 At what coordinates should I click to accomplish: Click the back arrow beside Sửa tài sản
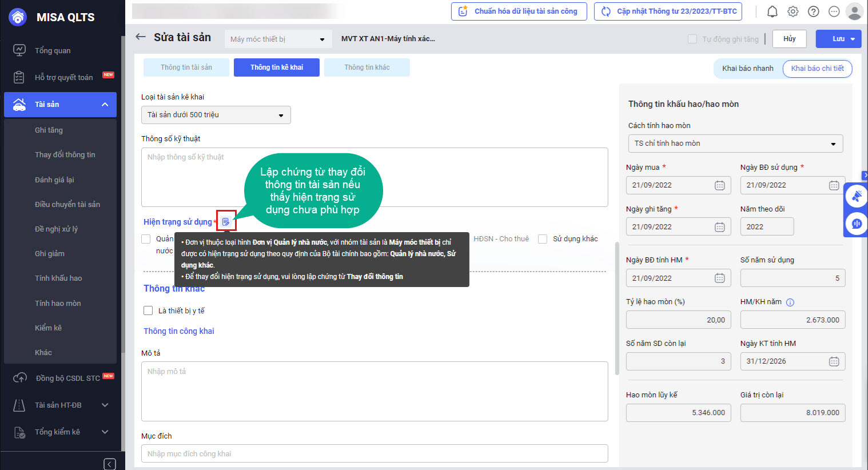point(141,37)
